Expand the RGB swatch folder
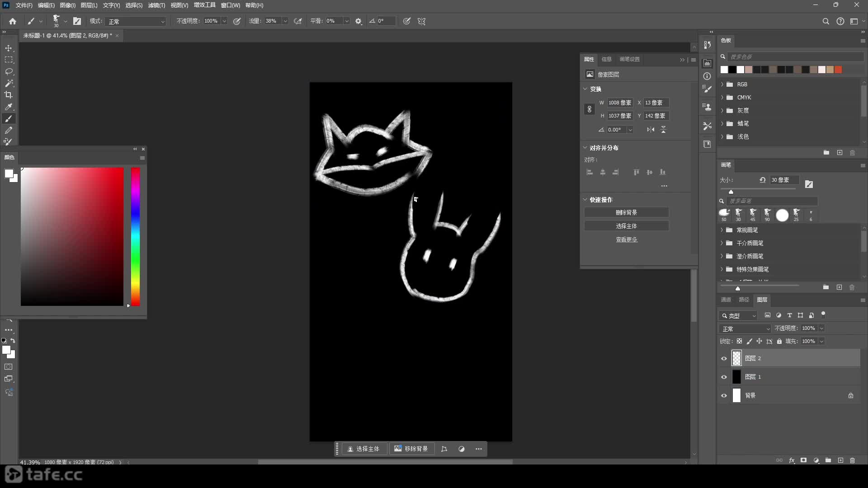The image size is (868, 488). (722, 84)
